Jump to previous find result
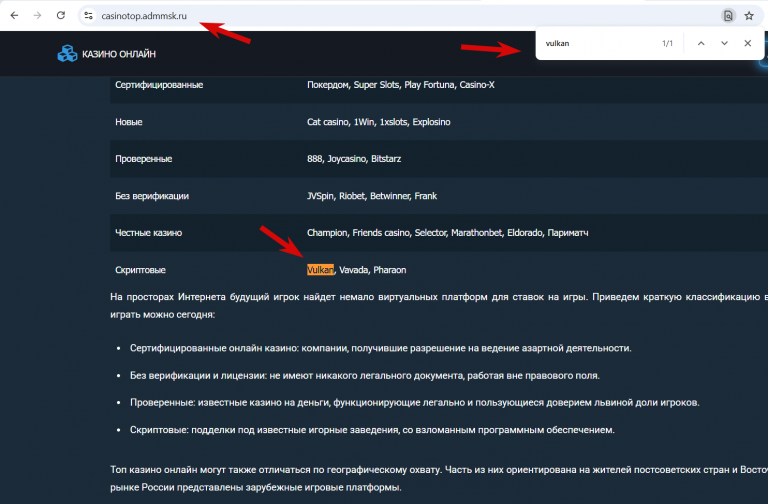This screenshot has width=768, height=504. pos(701,43)
